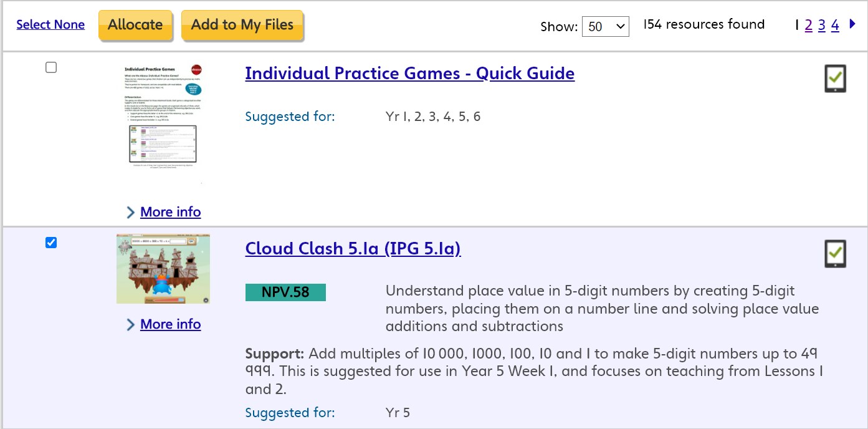The image size is (868, 429).
Task: Expand More info for Individual Practice Games
Action: [x=170, y=212]
